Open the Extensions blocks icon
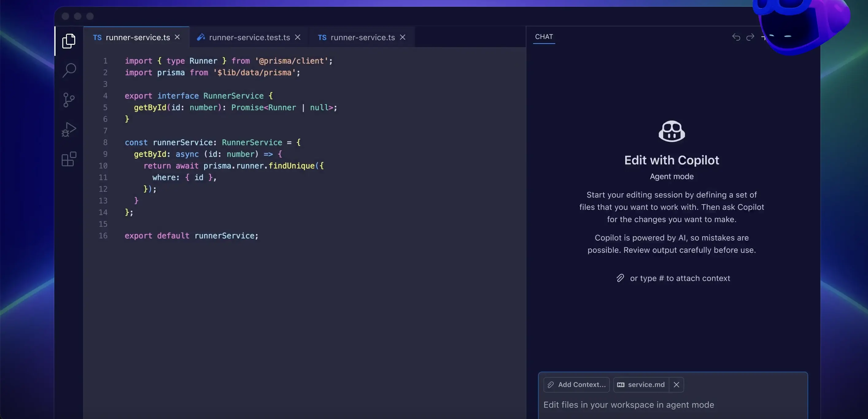Viewport: 868px width, 419px height. (69, 159)
